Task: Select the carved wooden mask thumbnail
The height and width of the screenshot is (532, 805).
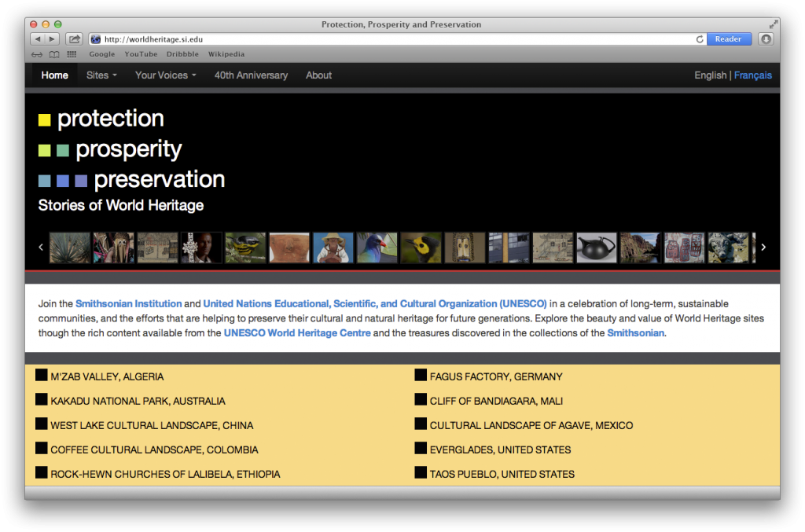Action: (x=465, y=248)
